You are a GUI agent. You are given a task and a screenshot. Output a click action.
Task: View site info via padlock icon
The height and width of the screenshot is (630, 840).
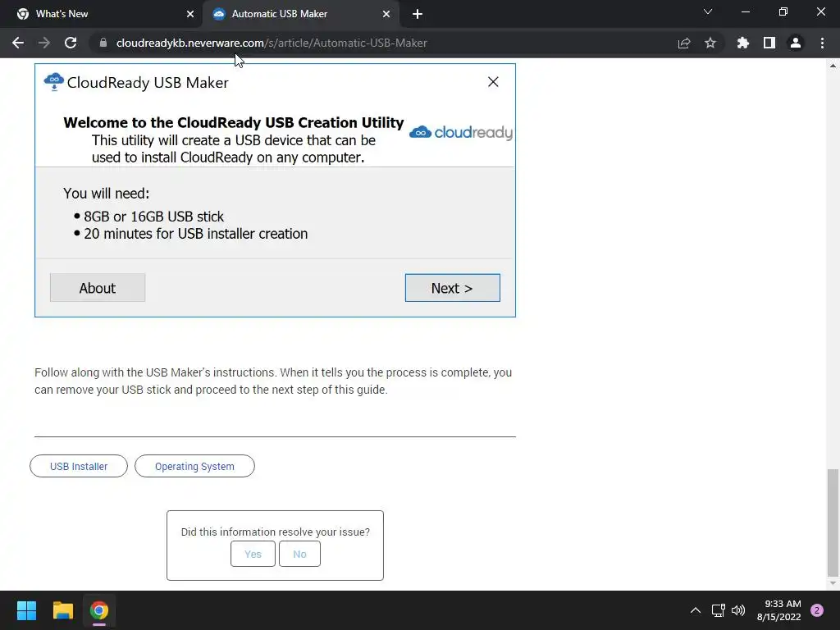point(103,43)
